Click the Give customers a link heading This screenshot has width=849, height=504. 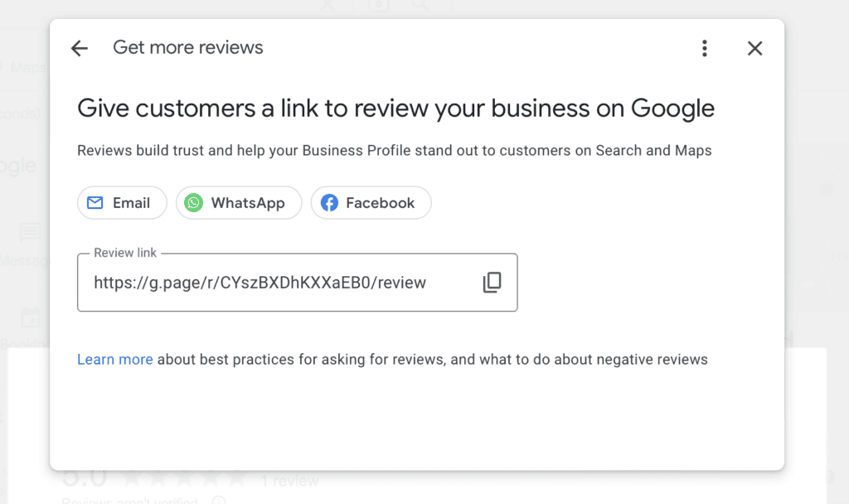point(395,109)
